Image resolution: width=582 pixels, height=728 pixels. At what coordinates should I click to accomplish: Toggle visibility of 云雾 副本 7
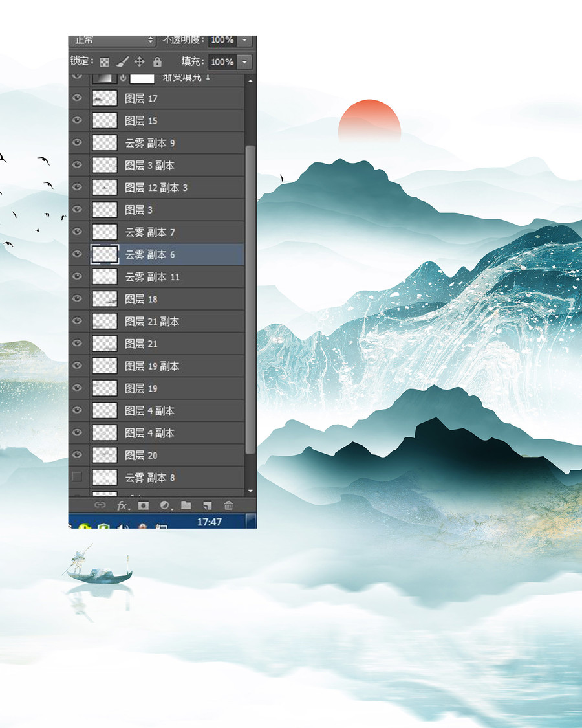click(x=77, y=232)
